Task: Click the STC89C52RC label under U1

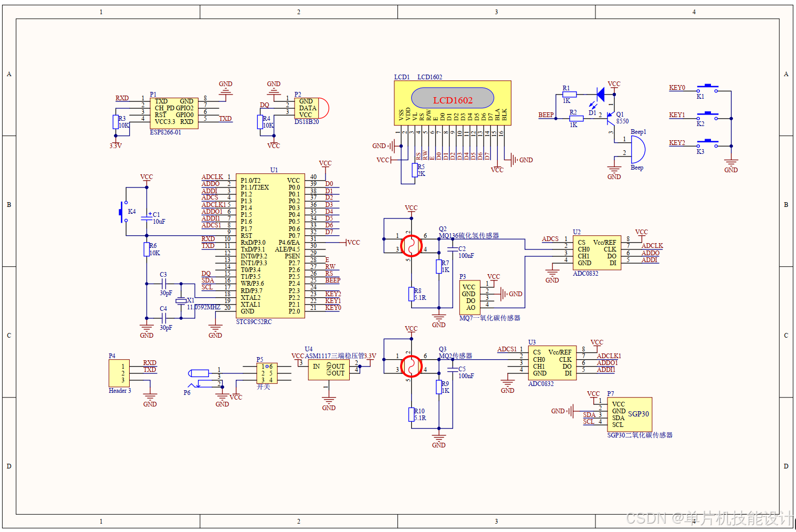Action: 254,322
